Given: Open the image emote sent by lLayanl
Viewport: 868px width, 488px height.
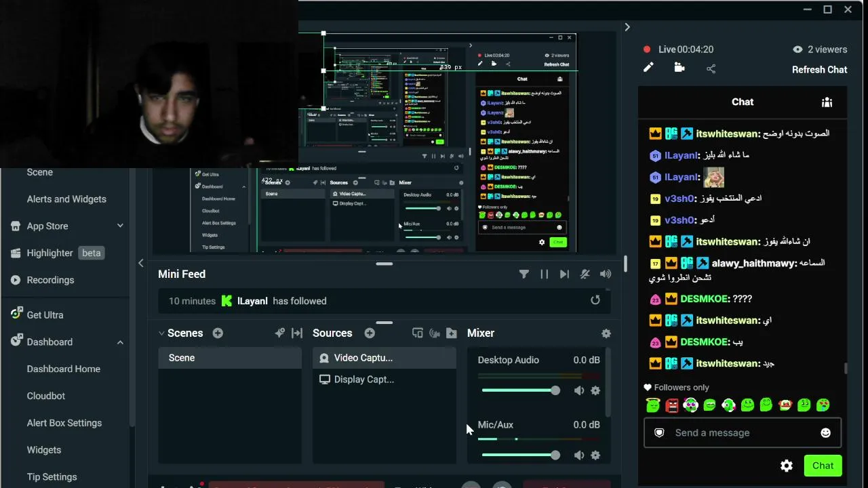Looking at the screenshot, I should [x=714, y=178].
